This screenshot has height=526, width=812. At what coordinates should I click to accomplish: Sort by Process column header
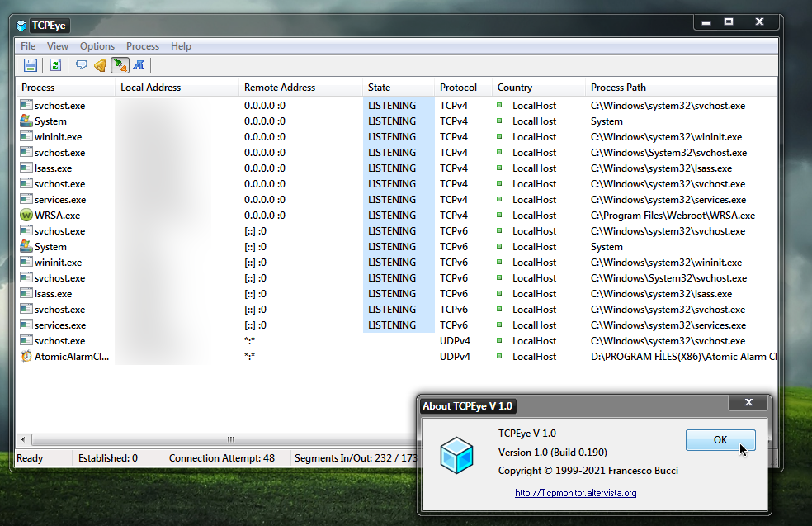[65, 87]
